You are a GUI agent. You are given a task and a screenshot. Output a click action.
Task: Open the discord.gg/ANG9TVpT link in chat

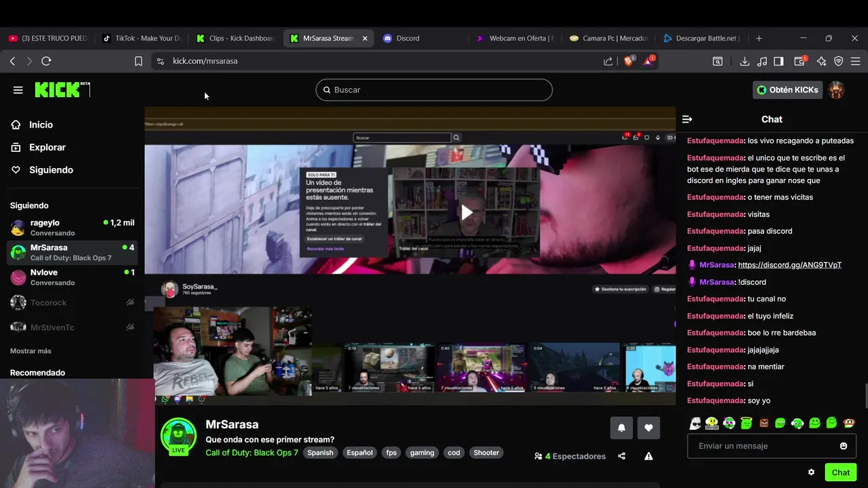pos(789,265)
